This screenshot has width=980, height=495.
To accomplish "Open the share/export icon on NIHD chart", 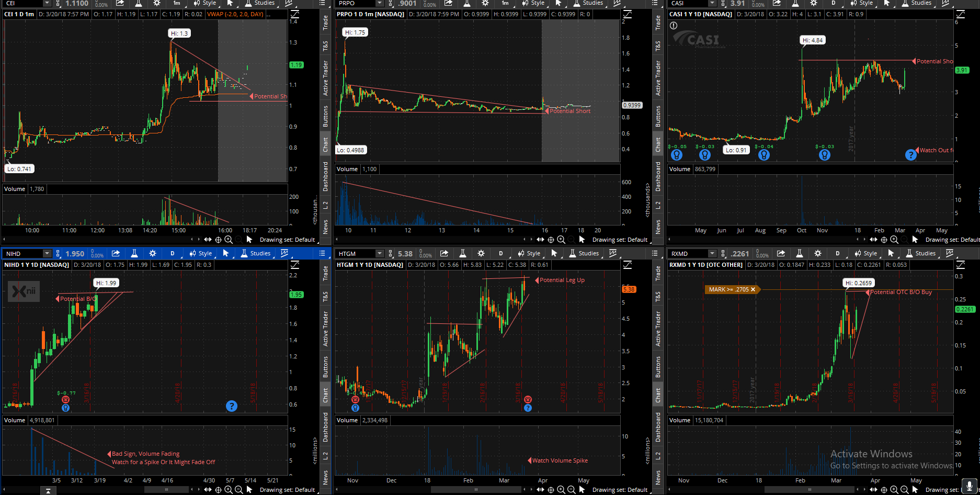I will point(116,253).
